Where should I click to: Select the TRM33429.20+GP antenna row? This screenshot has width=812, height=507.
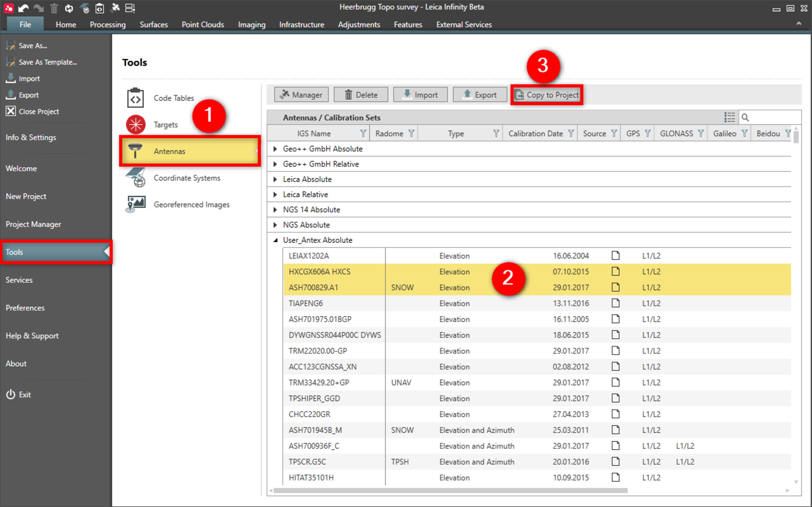tap(537, 382)
